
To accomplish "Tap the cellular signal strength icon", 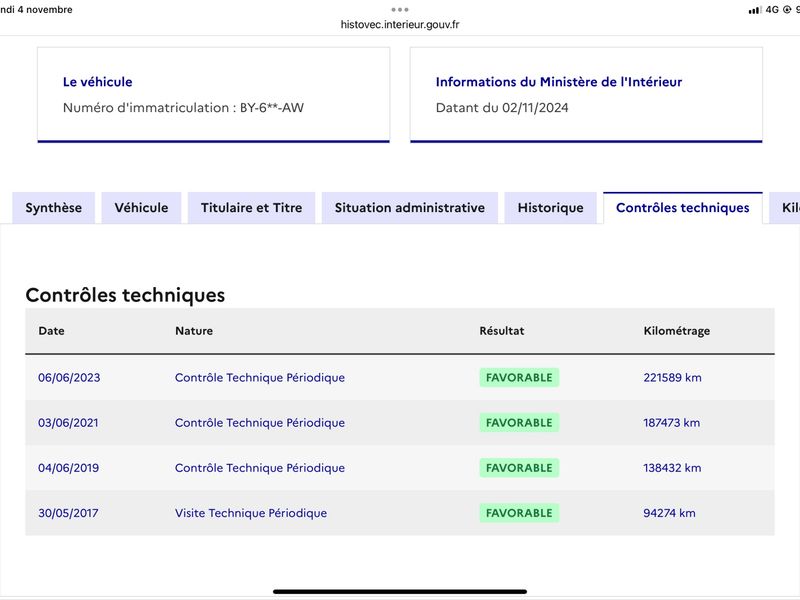I will 755,10.
